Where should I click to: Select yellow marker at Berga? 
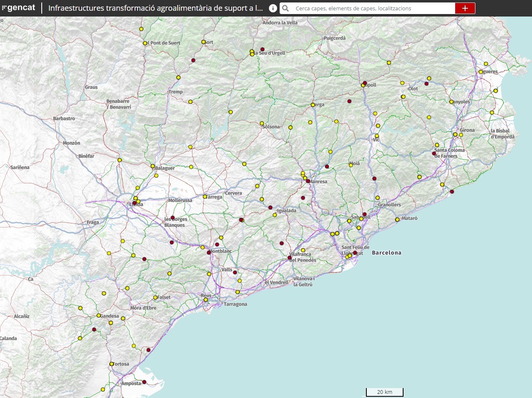pyautogui.click(x=313, y=105)
